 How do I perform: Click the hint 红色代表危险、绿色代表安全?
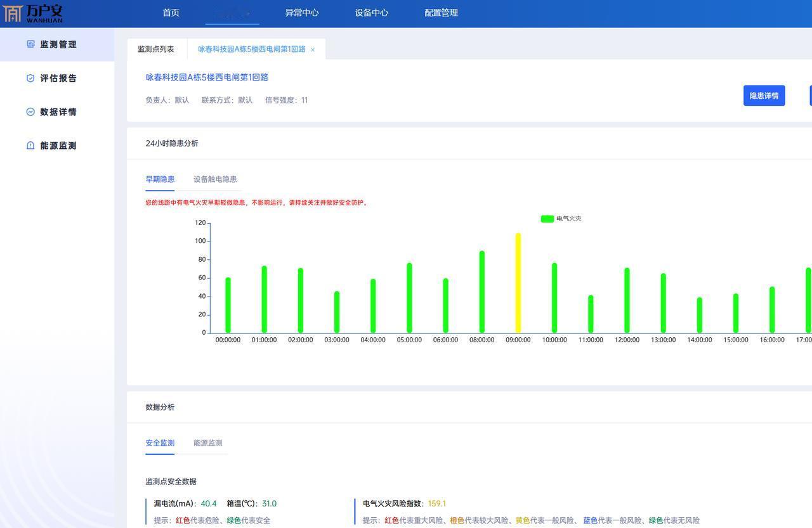(x=212, y=520)
